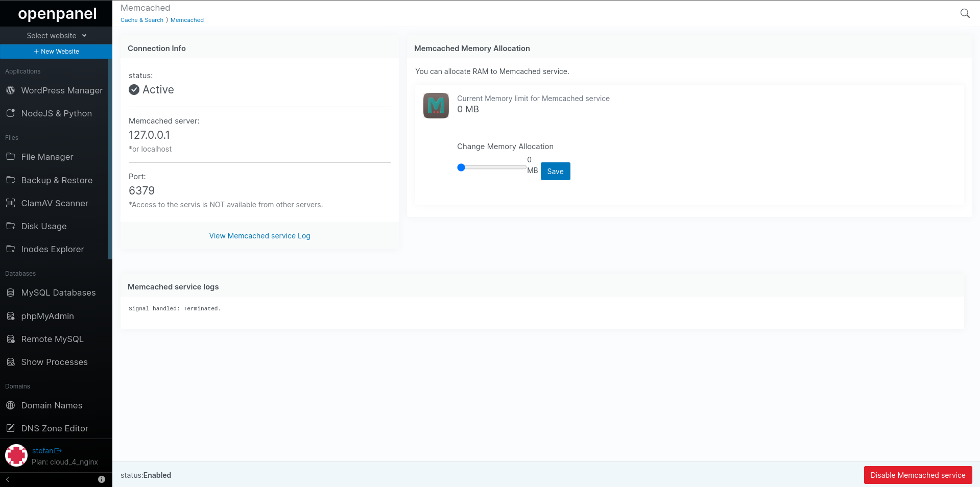
Task: Click the Show Processes database icon
Action: (x=10, y=362)
